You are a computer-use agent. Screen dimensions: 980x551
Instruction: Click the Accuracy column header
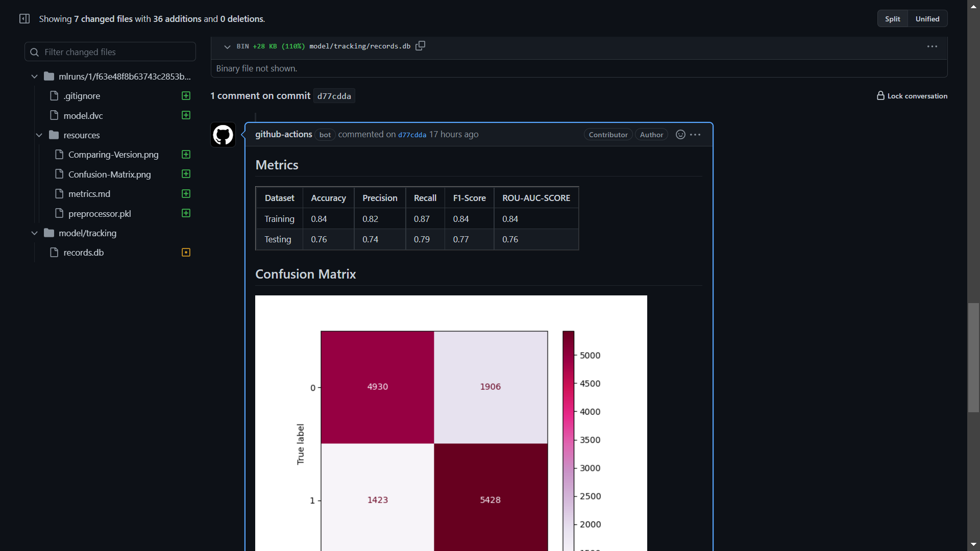pyautogui.click(x=328, y=198)
